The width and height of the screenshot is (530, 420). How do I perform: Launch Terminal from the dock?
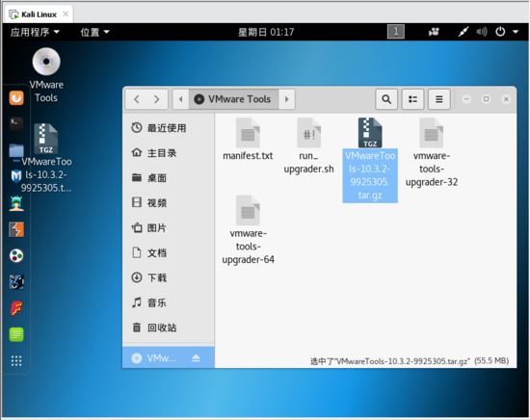(16, 123)
